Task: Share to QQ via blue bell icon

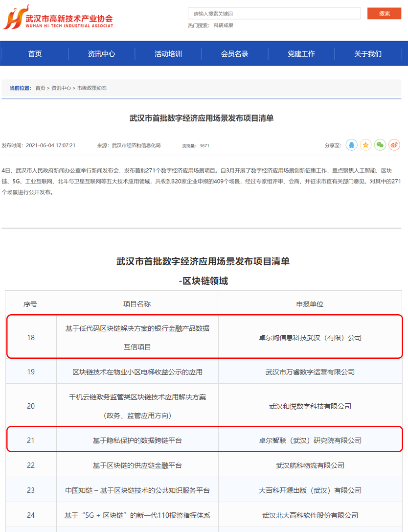Action: (x=351, y=145)
